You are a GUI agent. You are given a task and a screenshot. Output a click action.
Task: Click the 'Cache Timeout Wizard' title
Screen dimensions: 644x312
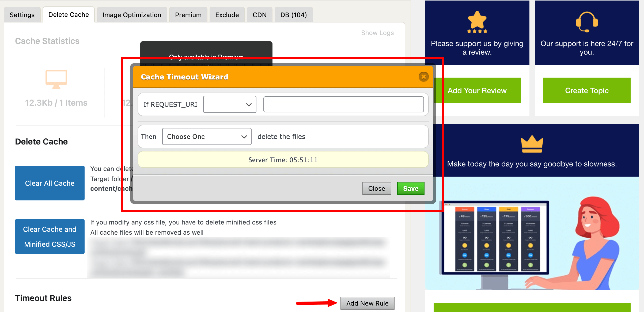click(x=184, y=77)
